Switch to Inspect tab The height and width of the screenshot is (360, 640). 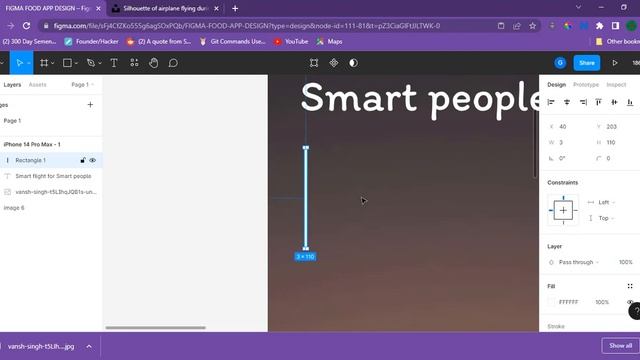[x=616, y=84]
